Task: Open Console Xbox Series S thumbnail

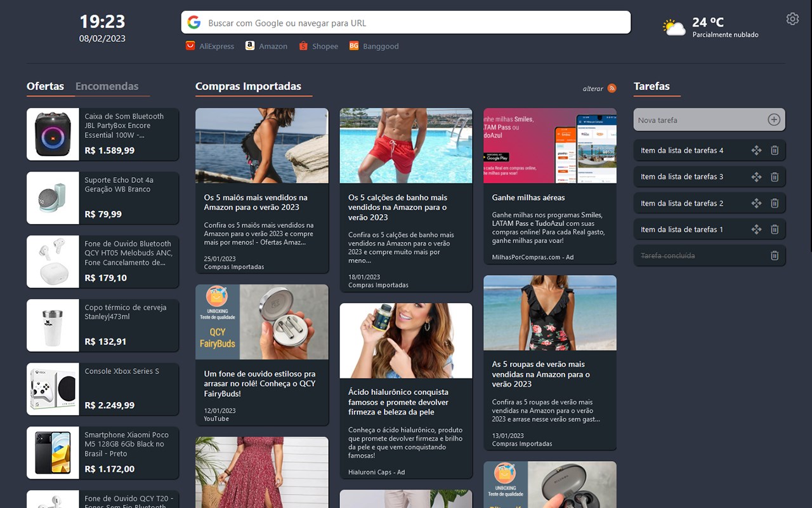Action: 53,389
